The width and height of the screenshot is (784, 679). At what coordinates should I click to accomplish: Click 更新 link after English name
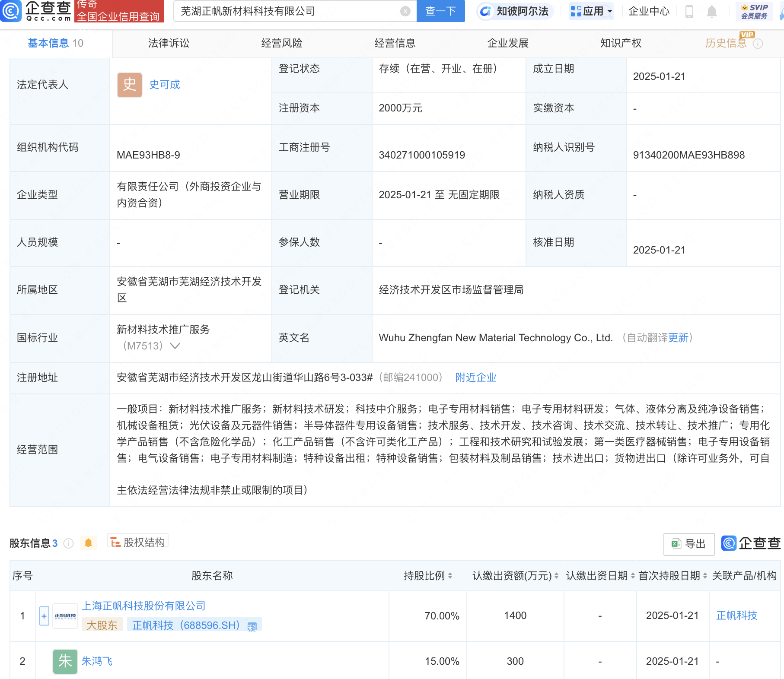click(x=678, y=338)
